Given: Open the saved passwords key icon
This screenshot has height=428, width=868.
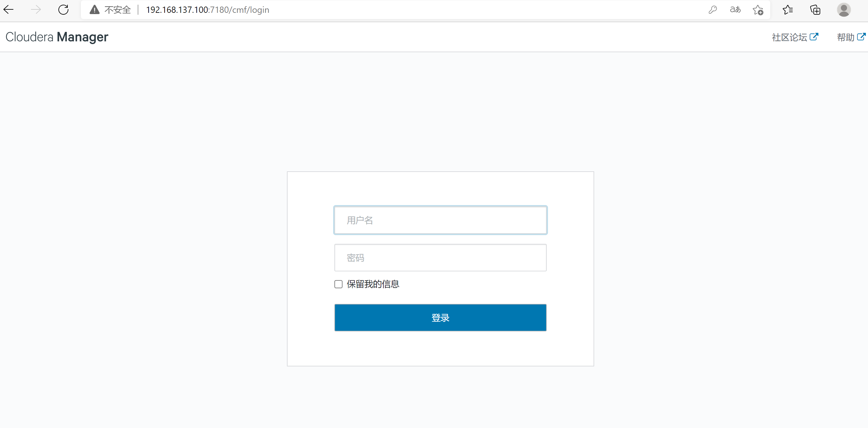Looking at the screenshot, I should point(712,10).
